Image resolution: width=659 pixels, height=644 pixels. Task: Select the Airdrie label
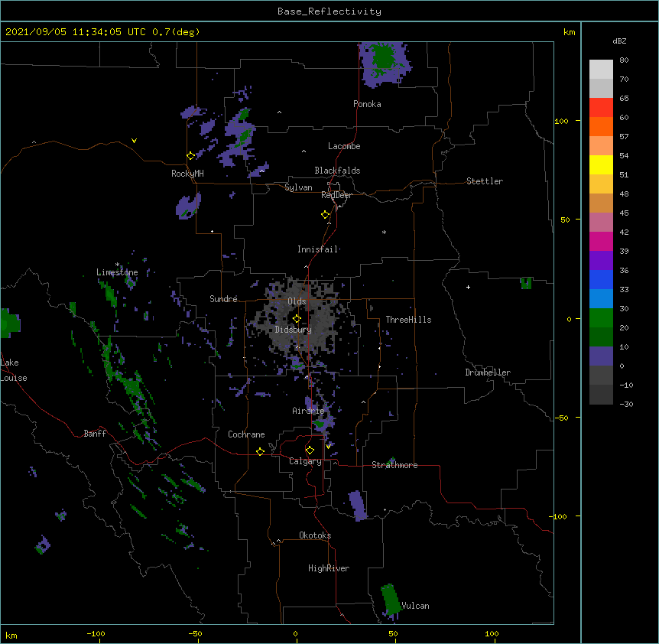point(309,411)
